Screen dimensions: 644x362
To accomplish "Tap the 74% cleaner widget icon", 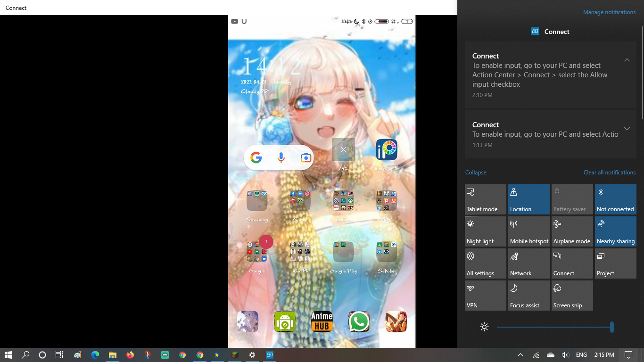I will pos(343,150).
